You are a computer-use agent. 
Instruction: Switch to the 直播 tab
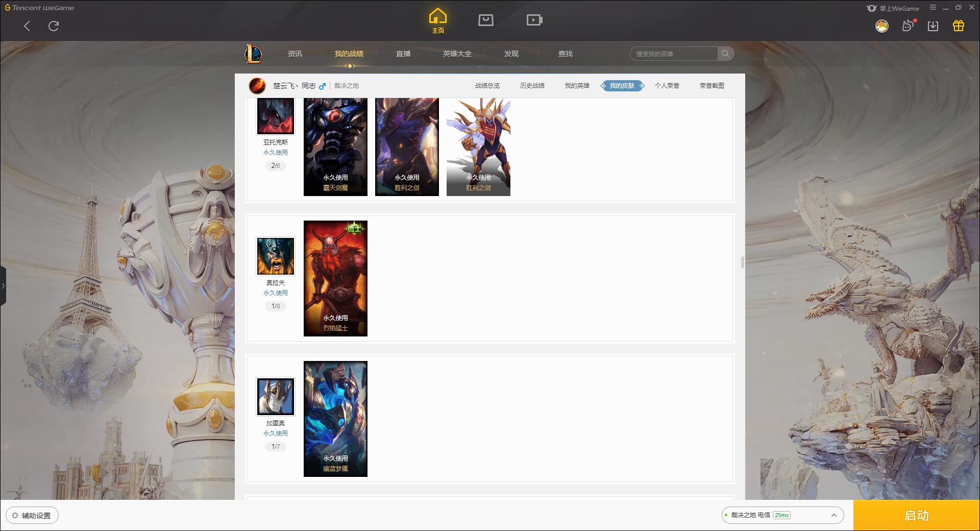pos(403,54)
